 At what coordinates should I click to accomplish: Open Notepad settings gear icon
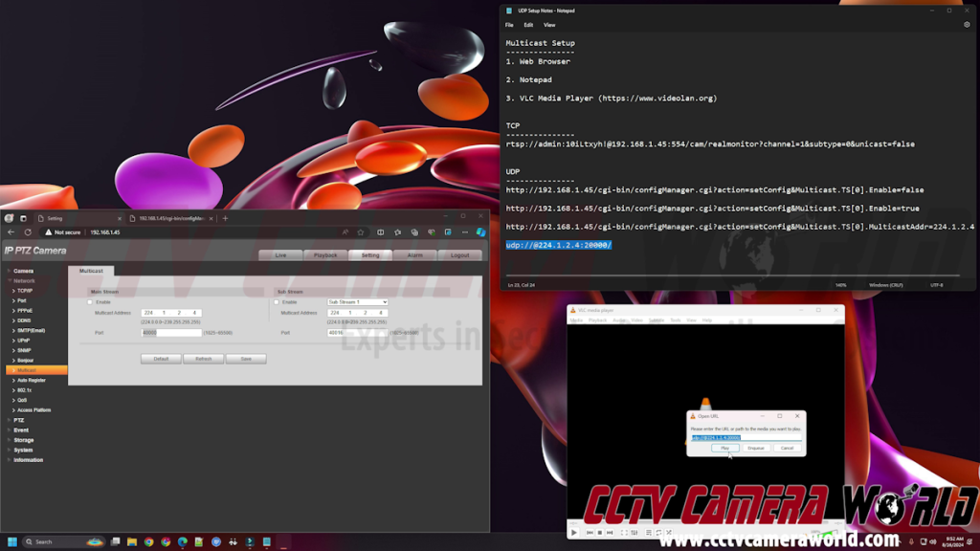point(967,25)
